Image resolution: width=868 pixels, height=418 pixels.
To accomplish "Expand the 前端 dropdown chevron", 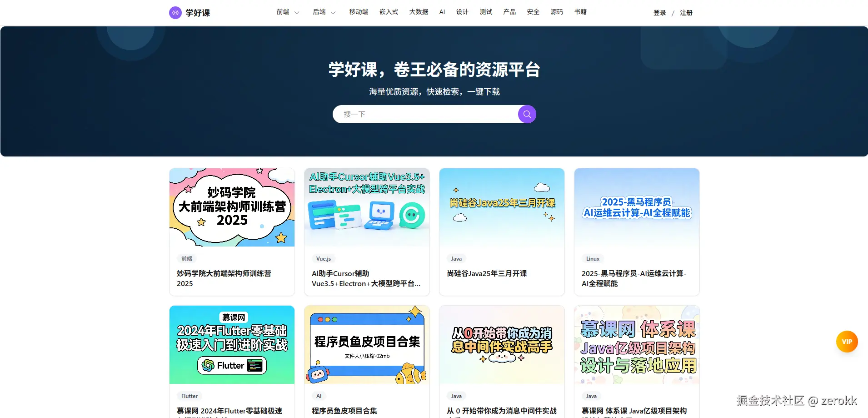I will (297, 13).
